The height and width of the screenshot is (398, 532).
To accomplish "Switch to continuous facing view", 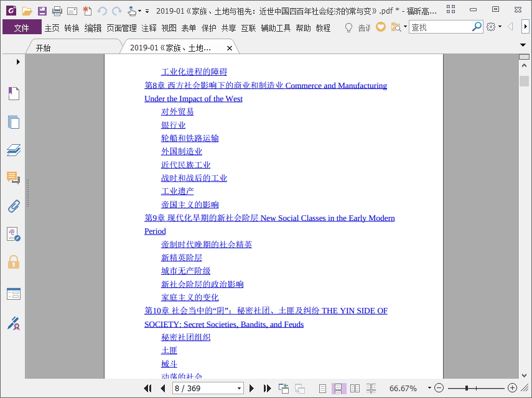I will click(x=371, y=389).
